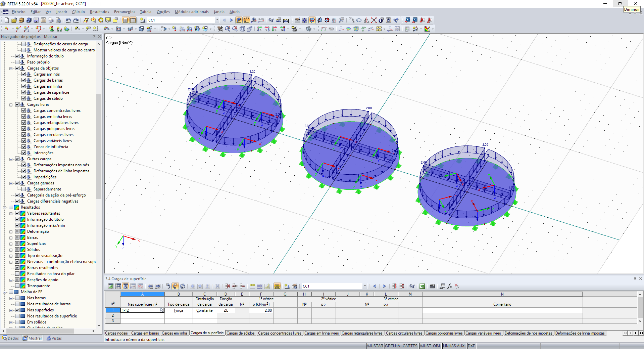Toggle GRELHA in the status bar
This screenshot has height=349, width=644.
[x=393, y=346]
